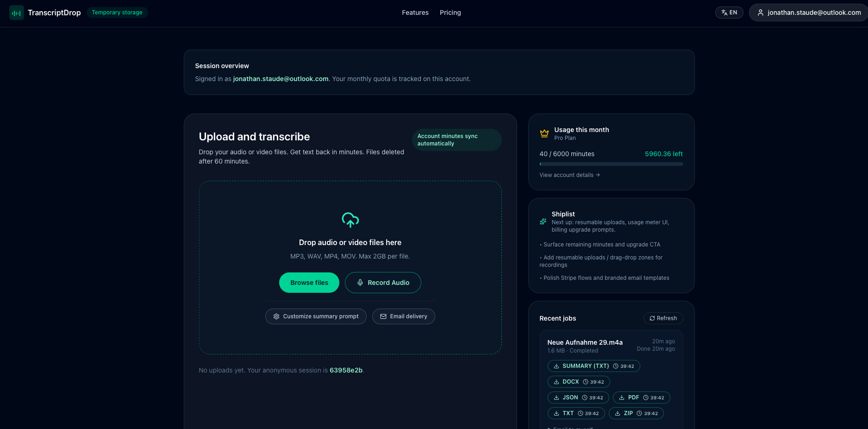The image size is (868, 429).
Task: Click the Browse files button
Action: coord(309,283)
